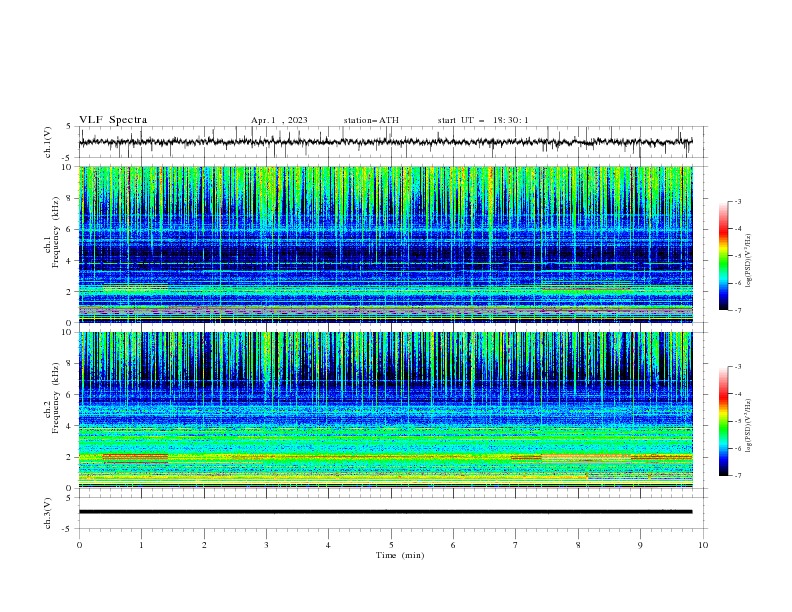Click the "ch.3(V)" axis label
Viewport: 792px width, 612px height.
tap(48, 513)
